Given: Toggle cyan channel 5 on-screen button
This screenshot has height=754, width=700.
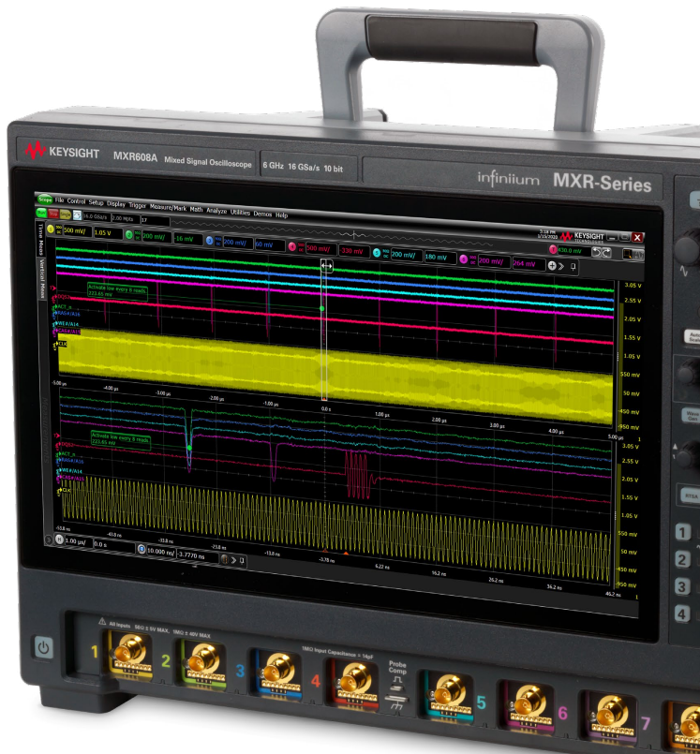Looking at the screenshot, I should coord(377,253).
